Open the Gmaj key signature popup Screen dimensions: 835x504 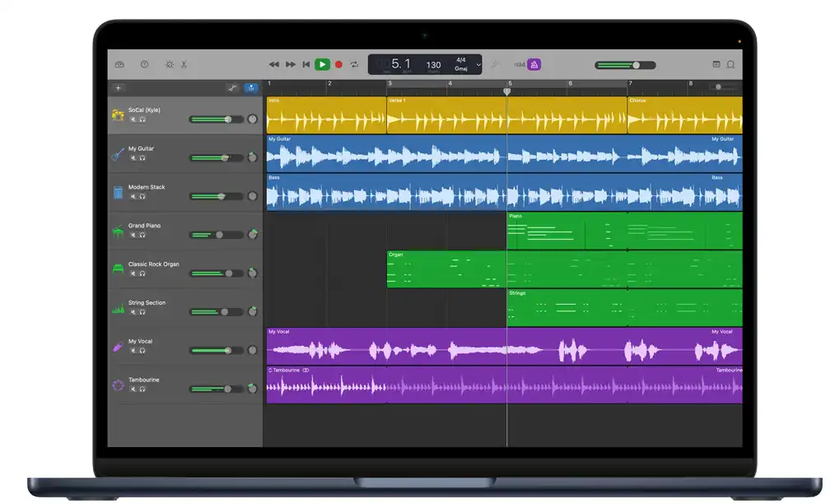pos(461,68)
